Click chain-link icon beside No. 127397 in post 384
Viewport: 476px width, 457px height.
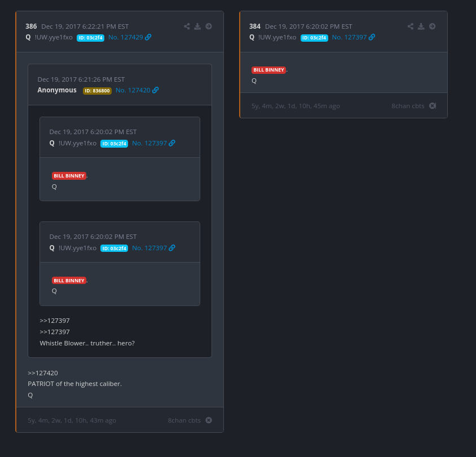pyautogui.click(x=372, y=37)
